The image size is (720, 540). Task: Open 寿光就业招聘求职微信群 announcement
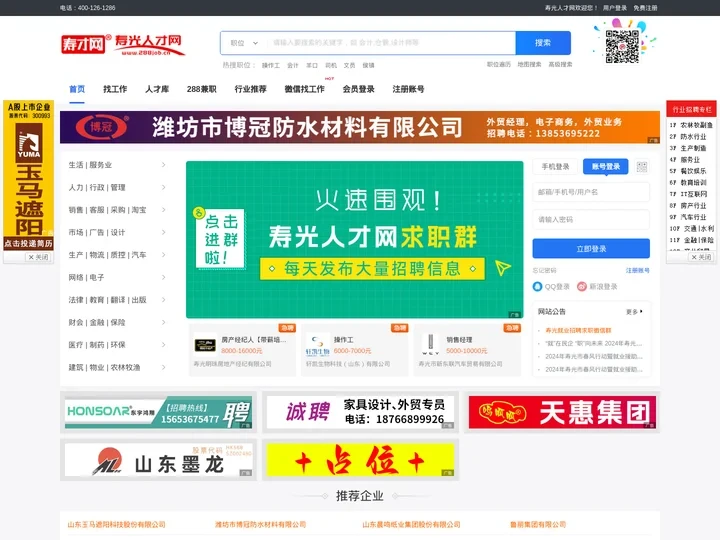click(x=578, y=330)
